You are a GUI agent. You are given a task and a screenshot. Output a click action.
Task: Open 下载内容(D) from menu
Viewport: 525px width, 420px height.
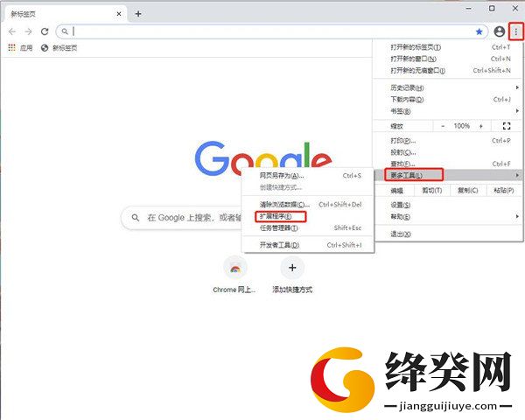coord(448,100)
